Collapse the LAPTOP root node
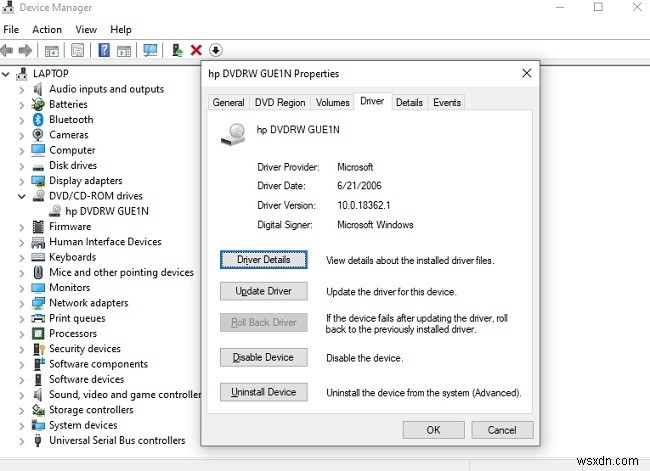The width and height of the screenshot is (650, 471). [x=6, y=75]
